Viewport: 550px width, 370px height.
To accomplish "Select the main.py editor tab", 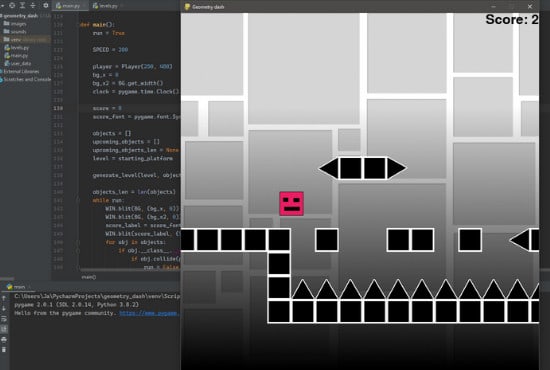I will pos(69,6).
